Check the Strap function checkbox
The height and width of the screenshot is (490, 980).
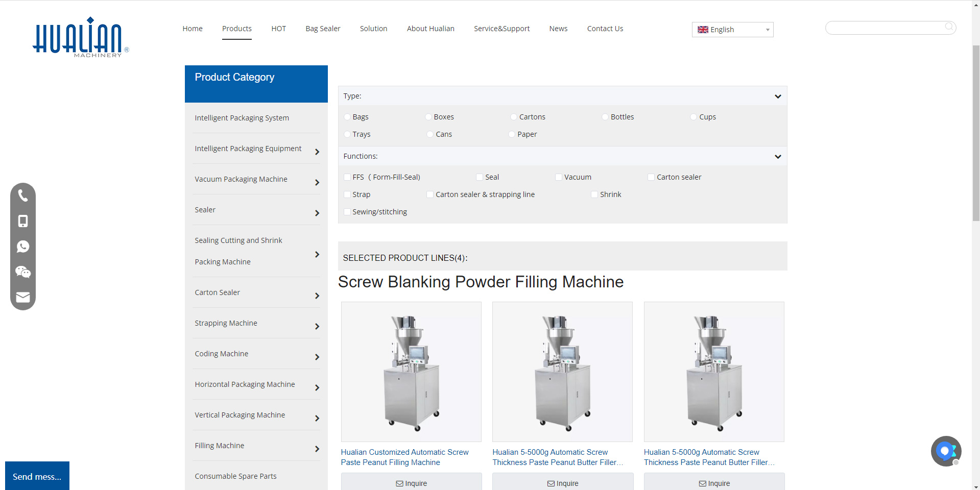click(x=347, y=194)
